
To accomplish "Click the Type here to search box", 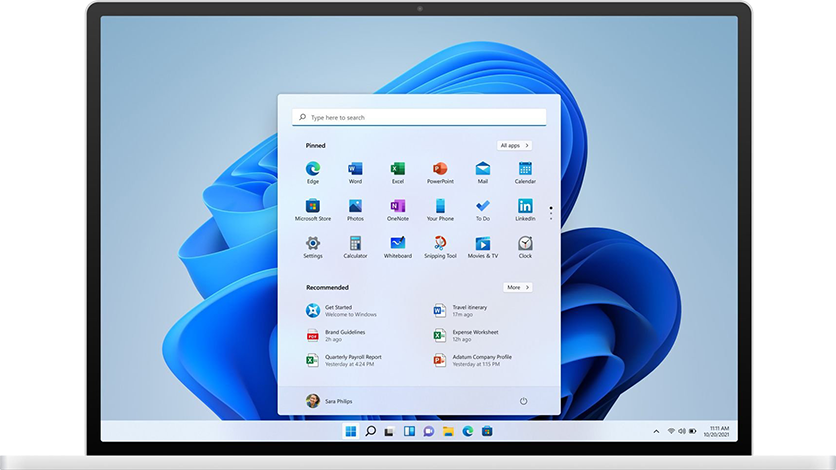I will pos(420,118).
